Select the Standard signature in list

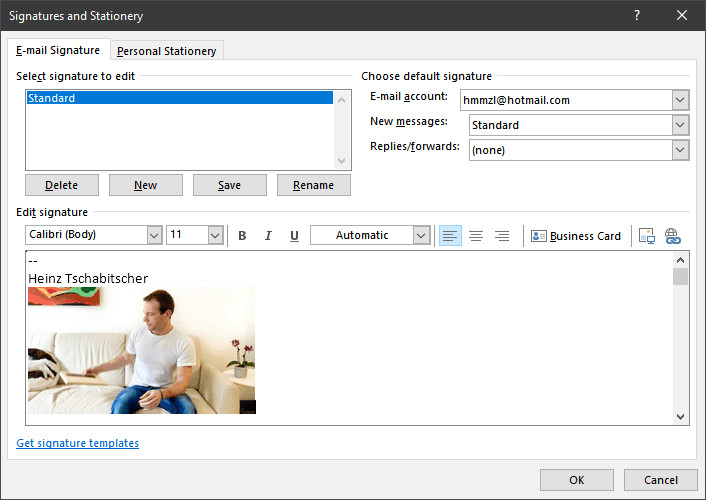(180, 98)
